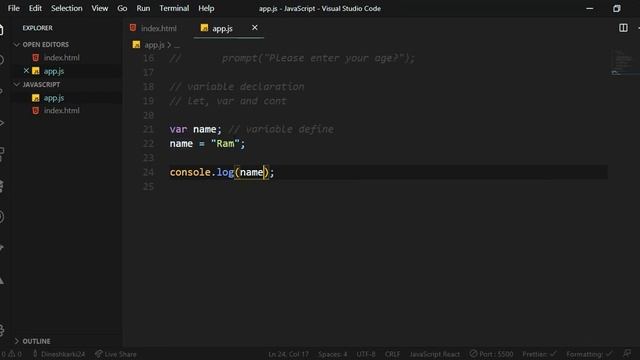Start a Live Share session from status bar
This screenshot has height=360, width=640.
[x=116, y=354]
